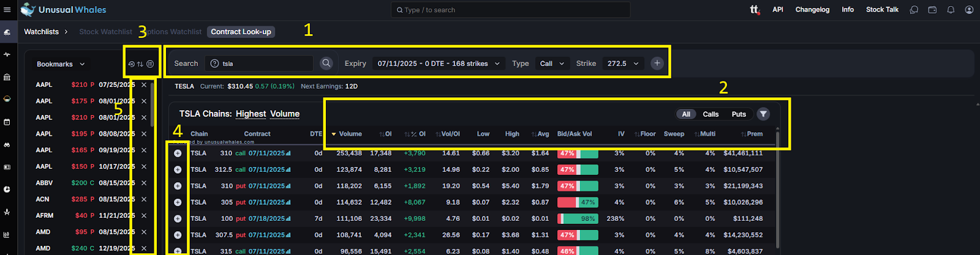
Task: Click the calendar icon in left sidebar
Action: point(7,122)
